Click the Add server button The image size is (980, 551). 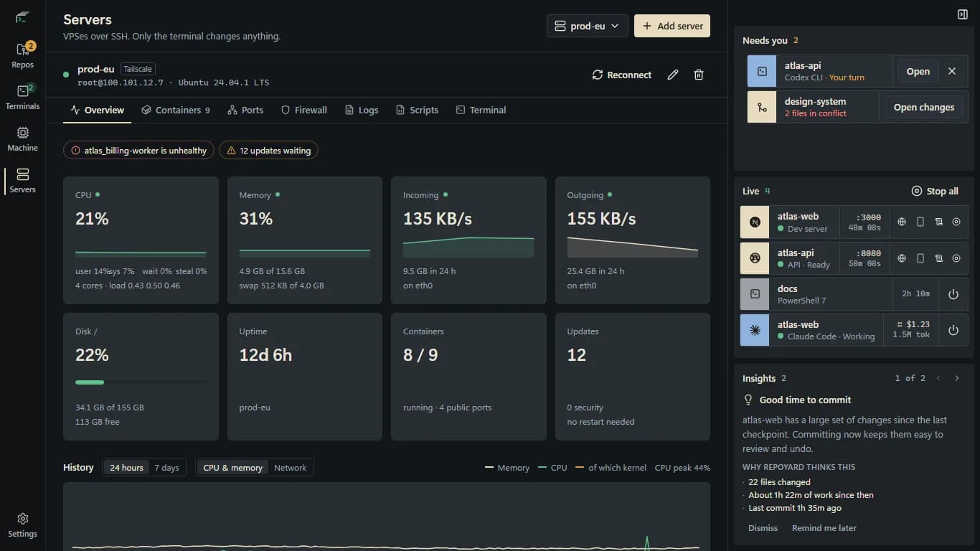(672, 26)
